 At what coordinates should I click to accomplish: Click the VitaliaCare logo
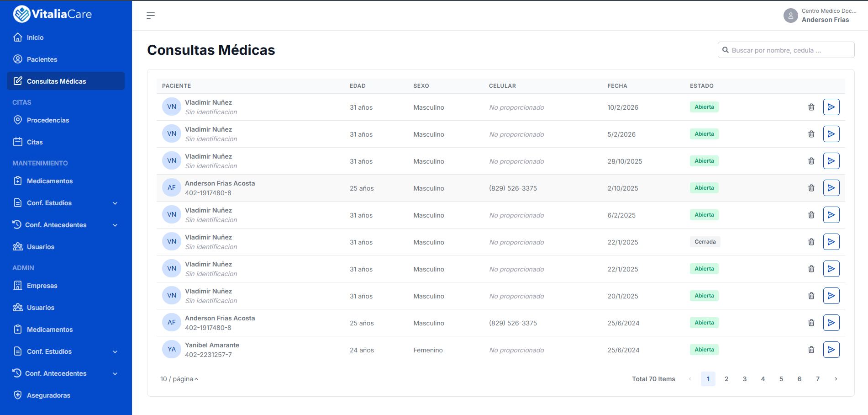click(53, 14)
